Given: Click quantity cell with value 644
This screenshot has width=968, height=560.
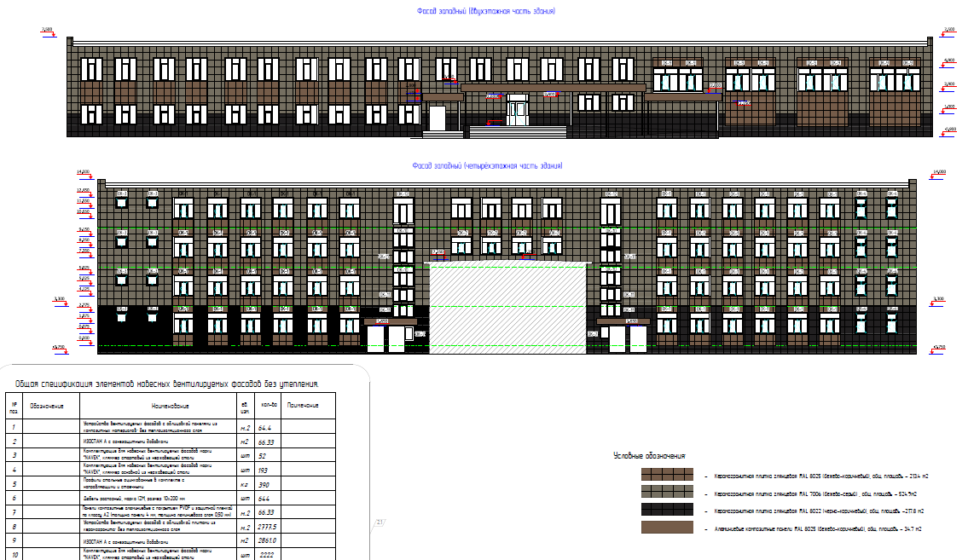Looking at the screenshot, I should [x=264, y=498].
